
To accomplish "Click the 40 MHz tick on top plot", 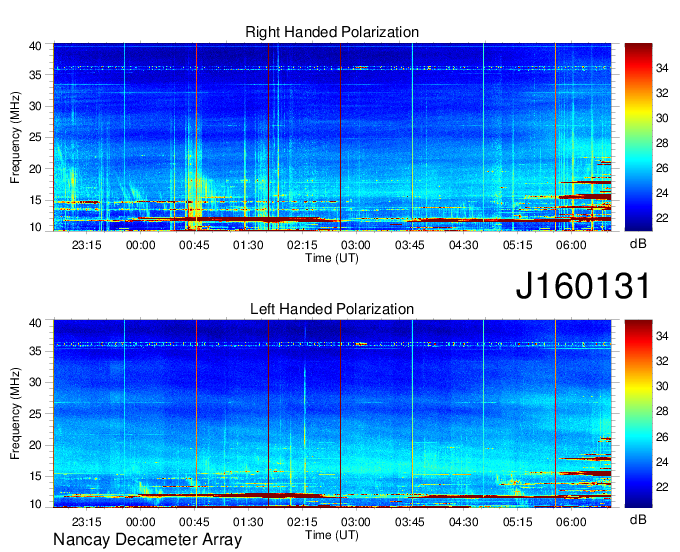I will [x=35, y=46].
